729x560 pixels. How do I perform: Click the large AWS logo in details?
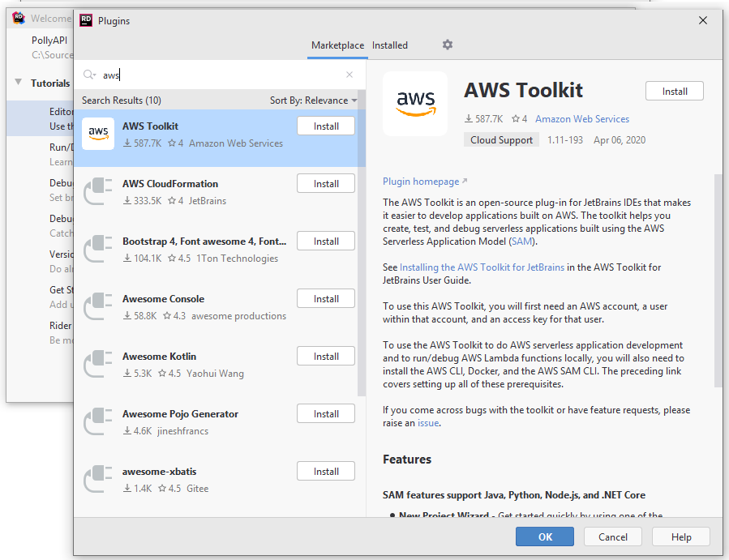415,104
